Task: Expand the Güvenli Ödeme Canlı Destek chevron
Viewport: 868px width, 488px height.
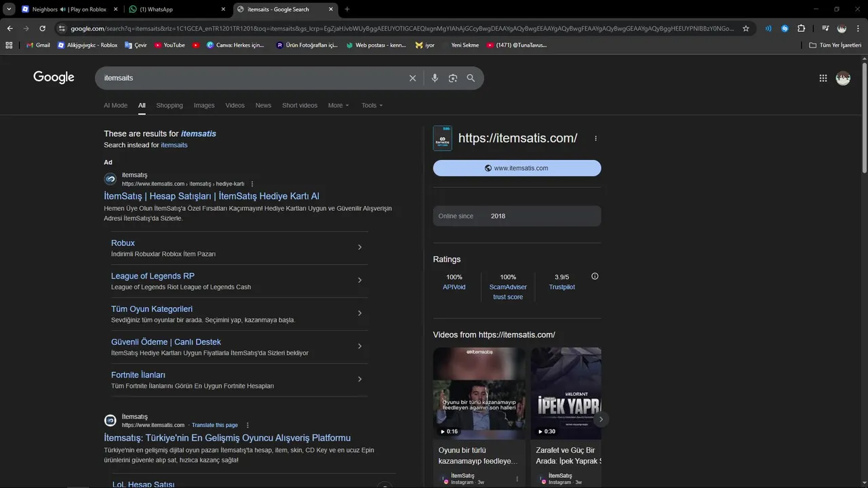Action: [359, 346]
